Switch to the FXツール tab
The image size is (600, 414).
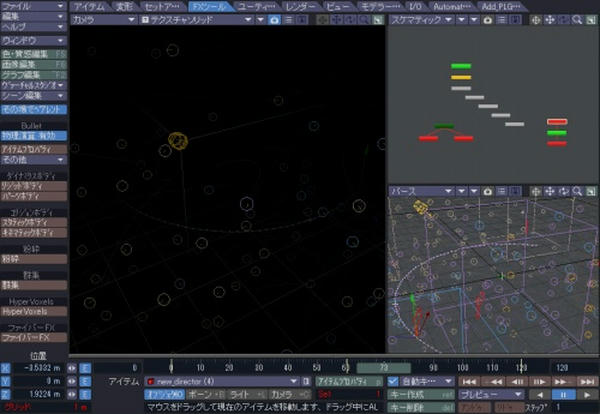coord(210,7)
